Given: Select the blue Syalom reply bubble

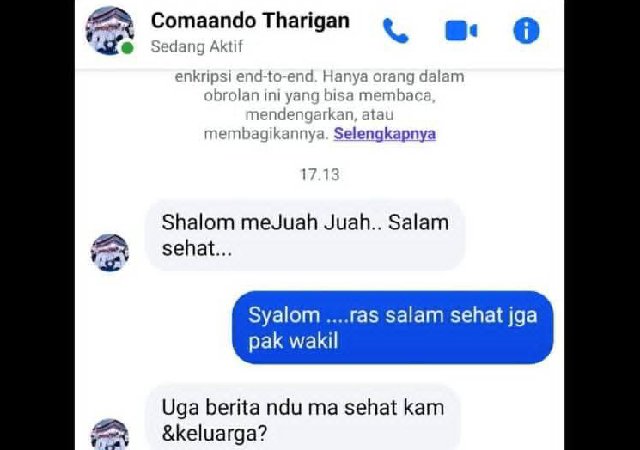Looking at the screenshot, I should pyautogui.click(x=393, y=327).
